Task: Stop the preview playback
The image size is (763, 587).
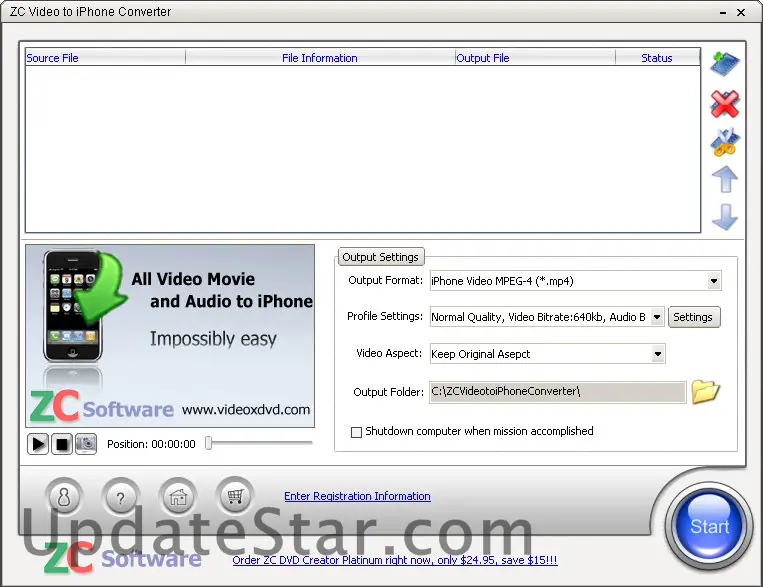Action: pyautogui.click(x=62, y=444)
